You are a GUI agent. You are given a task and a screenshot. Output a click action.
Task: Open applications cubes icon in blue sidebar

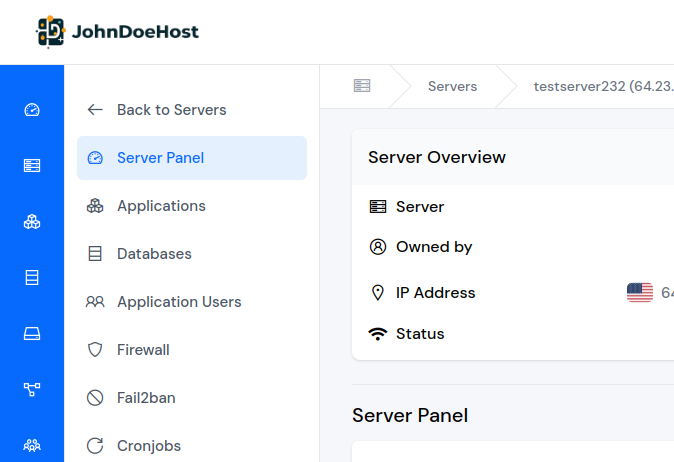pyautogui.click(x=32, y=222)
